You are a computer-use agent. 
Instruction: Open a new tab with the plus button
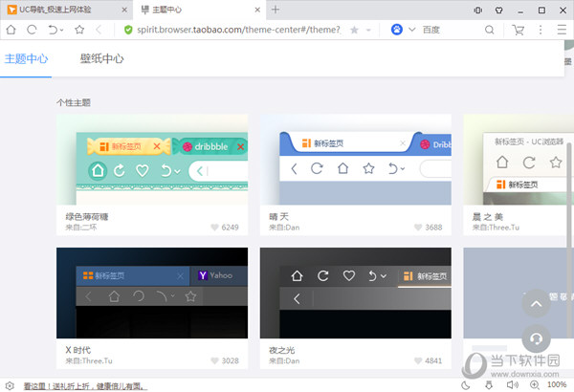point(276,10)
